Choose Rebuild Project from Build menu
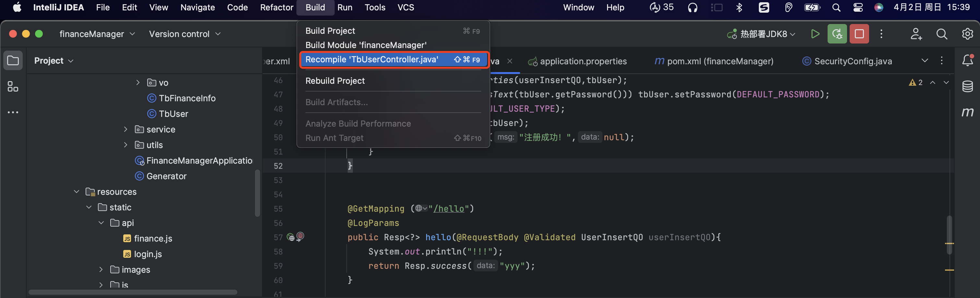Image resolution: width=980 pixels, height=298 pixels. click(335, 81)
